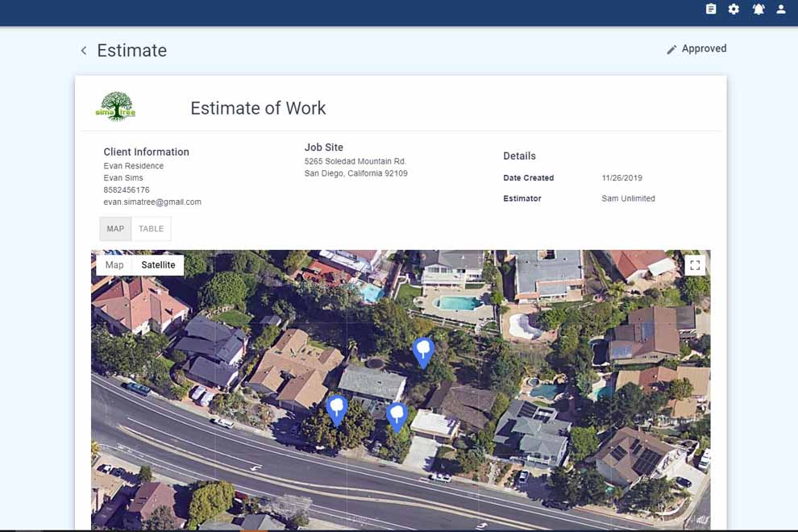
Task: Click the Estimate of Work heading
Action: click(x=258, y=108)
